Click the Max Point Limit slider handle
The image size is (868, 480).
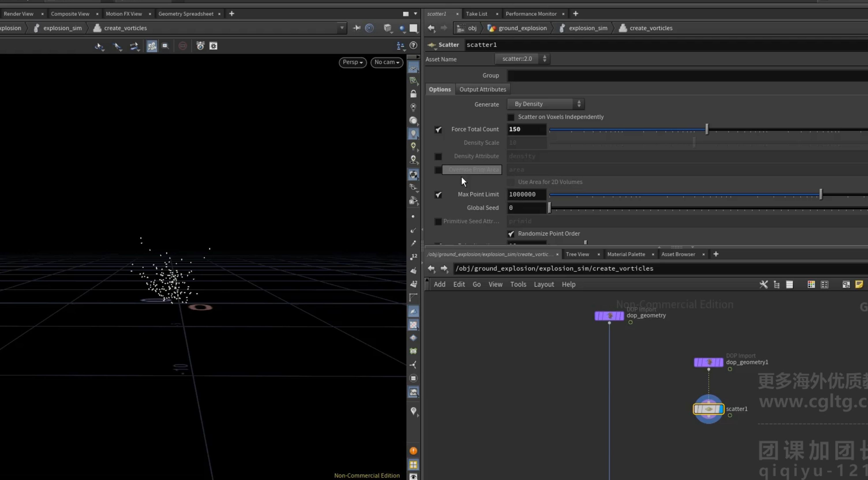point(820,195)
